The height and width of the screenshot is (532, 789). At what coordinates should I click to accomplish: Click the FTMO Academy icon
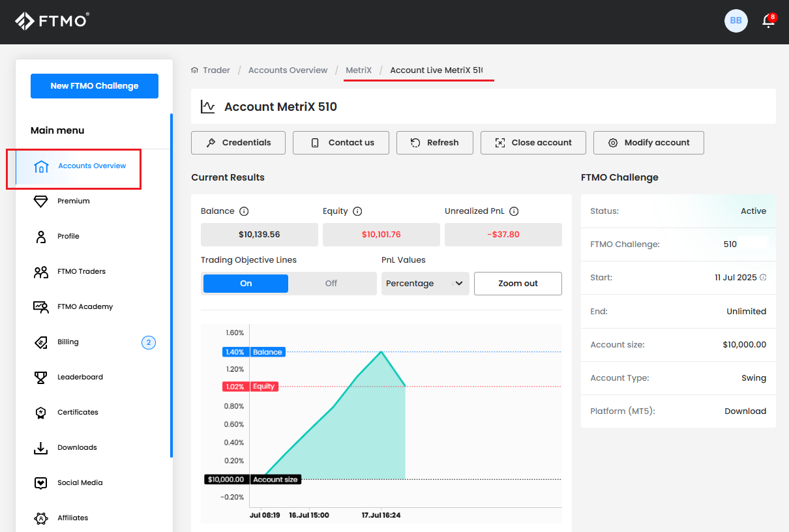(41, 307)
